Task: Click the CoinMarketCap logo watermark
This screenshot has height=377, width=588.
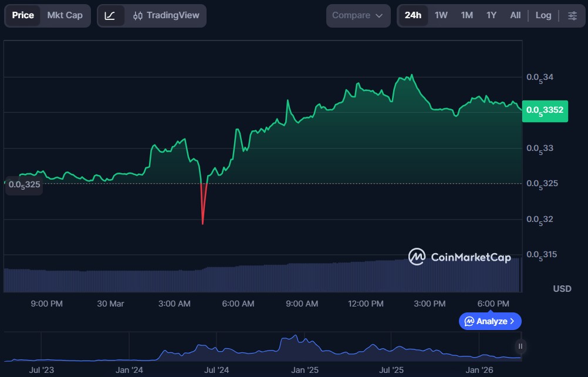Action: pyautogui.click(x=460, y=257)
